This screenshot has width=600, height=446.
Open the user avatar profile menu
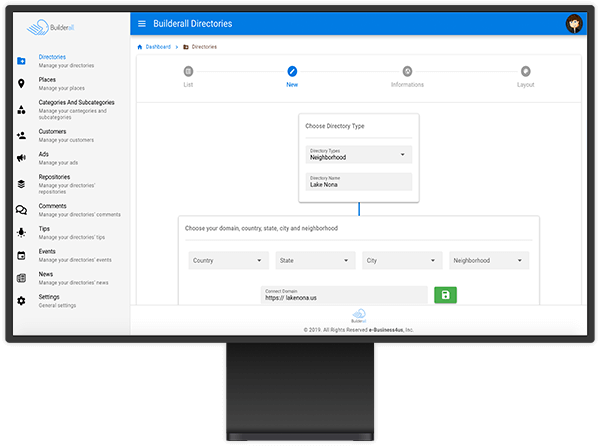point(574,24)
